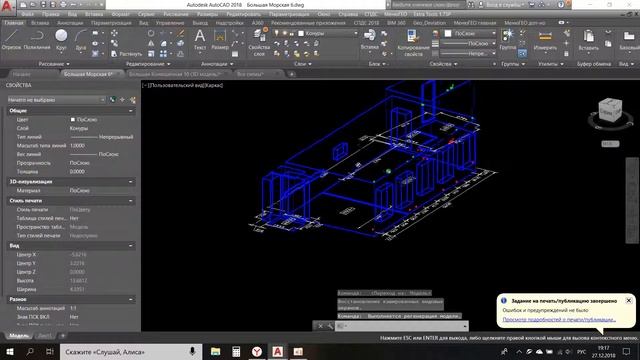Open Calculator from the taskbar
Image resolution: width=640 pixels, height=360 pixels.
[236, 351]
